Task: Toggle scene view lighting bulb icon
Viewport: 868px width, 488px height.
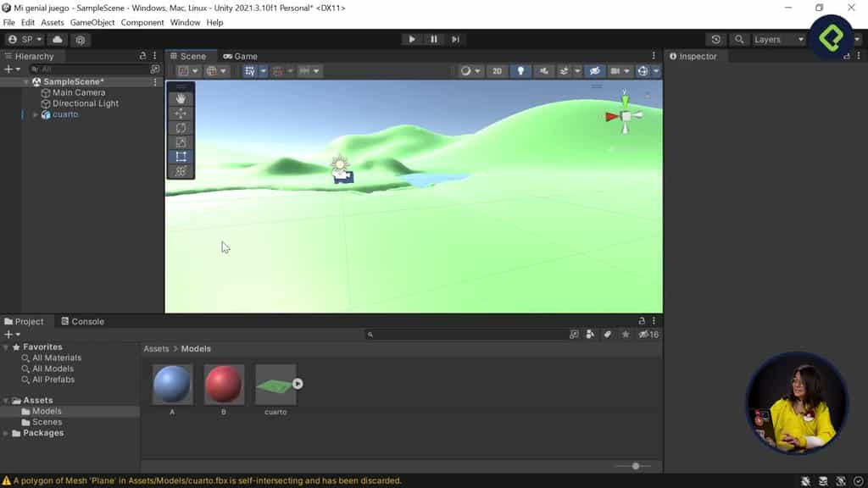Action: [x=520, y=71]
